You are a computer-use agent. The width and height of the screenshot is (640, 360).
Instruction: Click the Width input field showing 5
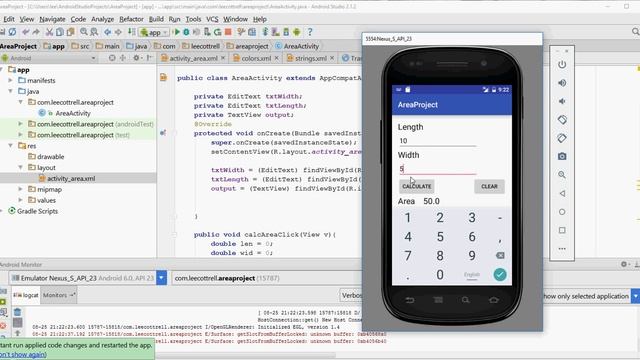point(437,169)
